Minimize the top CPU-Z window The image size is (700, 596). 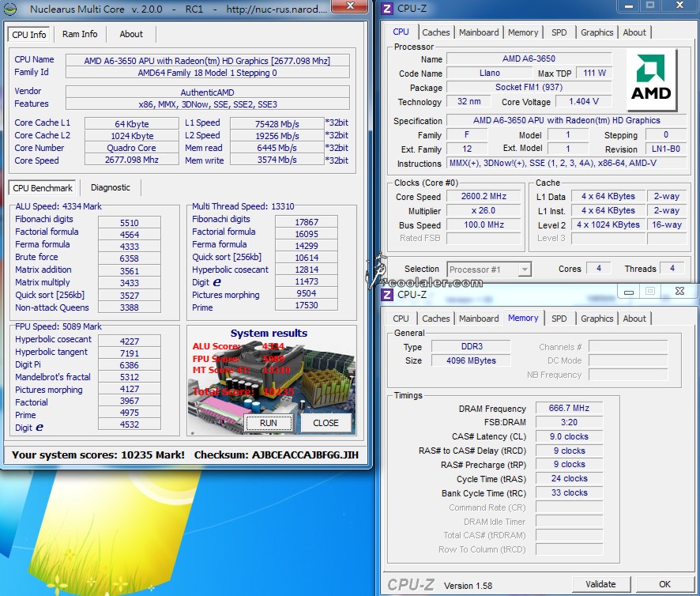coord(629,6)
